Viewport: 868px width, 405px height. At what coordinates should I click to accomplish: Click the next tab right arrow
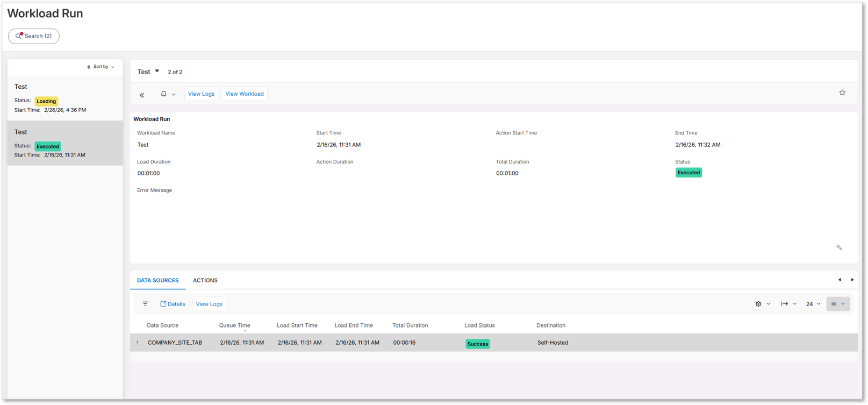pos(852,280)
